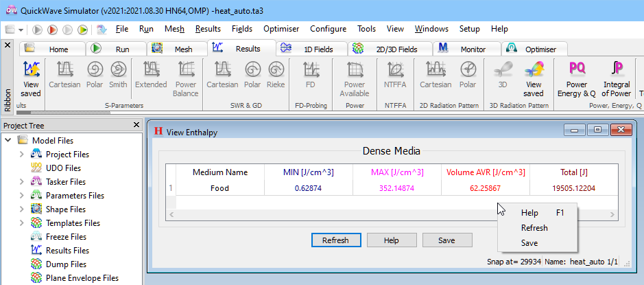
Task: Expand the Shape Files node
Action: (21, 209)
